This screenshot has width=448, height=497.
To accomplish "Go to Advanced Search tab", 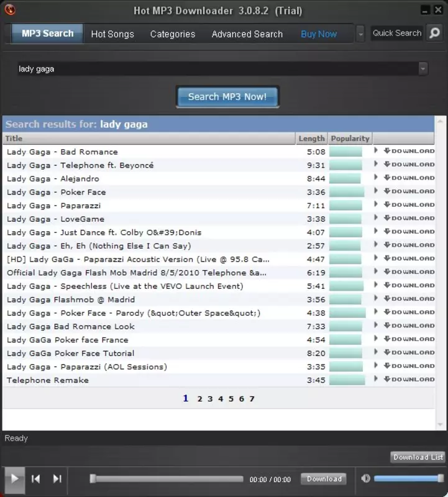I will [247, 34].
